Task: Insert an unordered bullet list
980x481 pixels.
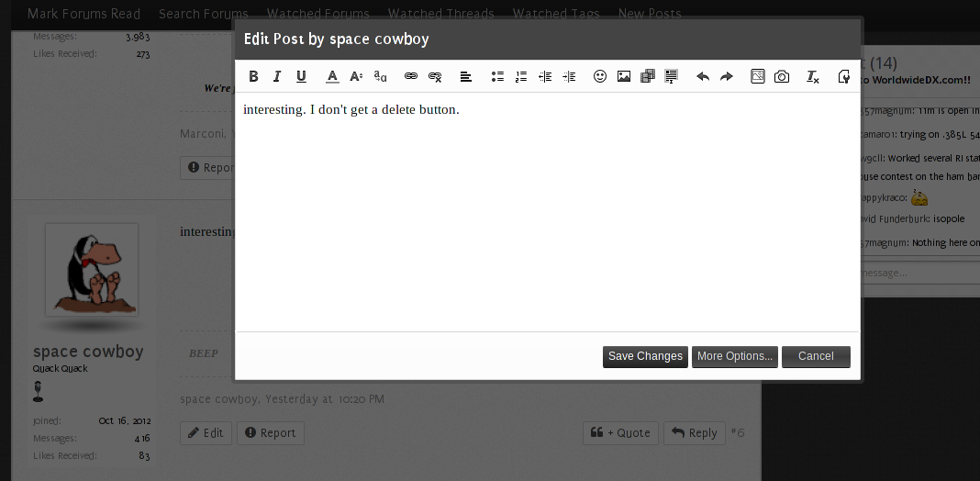Action: click(497, 77)
